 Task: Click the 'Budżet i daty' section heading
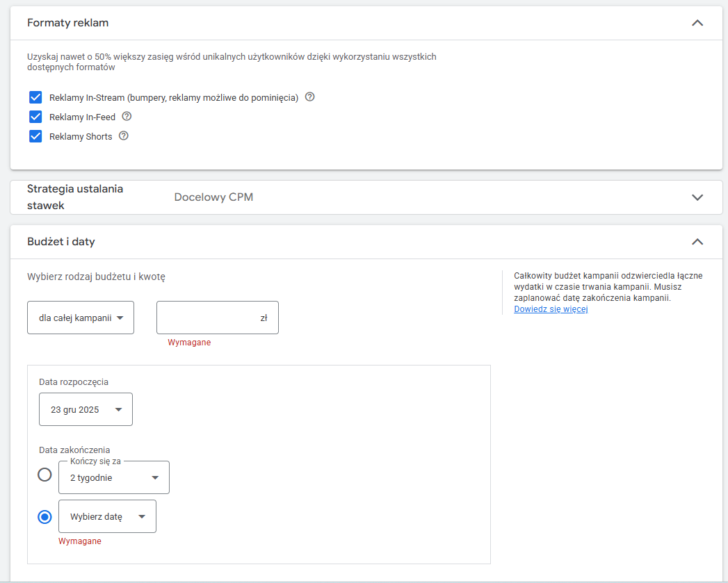61,242
